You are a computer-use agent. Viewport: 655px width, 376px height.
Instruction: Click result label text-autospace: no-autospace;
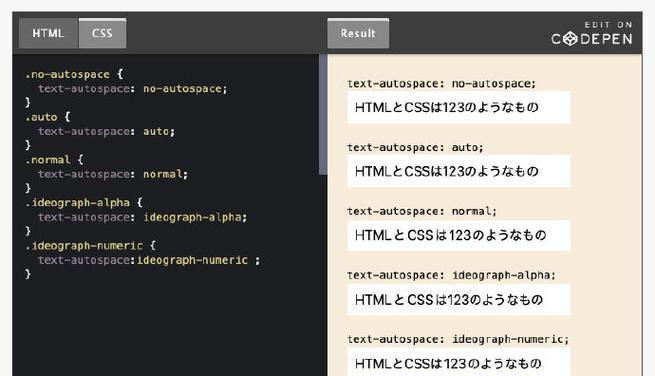(442, 84)
